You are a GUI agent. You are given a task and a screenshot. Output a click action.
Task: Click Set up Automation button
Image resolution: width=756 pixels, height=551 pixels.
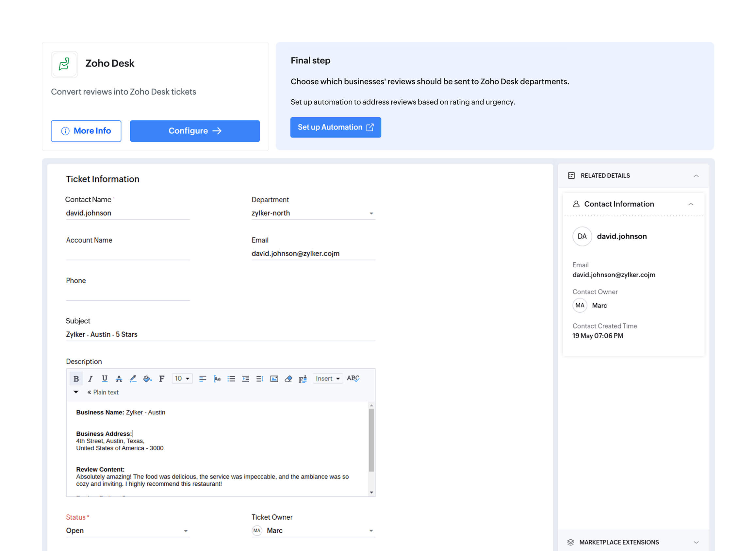(x=335, y=127)
